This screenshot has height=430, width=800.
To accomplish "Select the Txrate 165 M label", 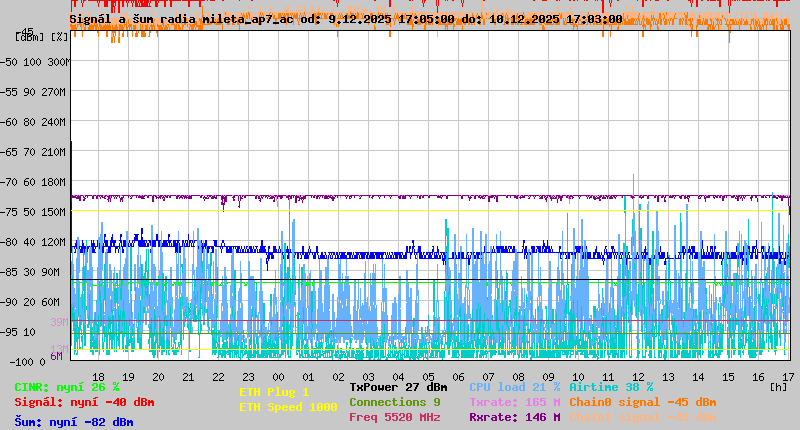I will click(x=514, y=402).
